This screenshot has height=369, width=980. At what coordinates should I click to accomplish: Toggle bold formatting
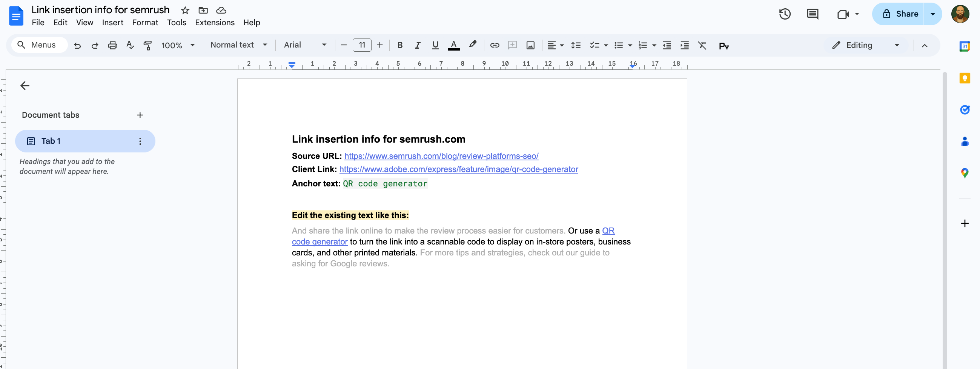pos(399,45)
